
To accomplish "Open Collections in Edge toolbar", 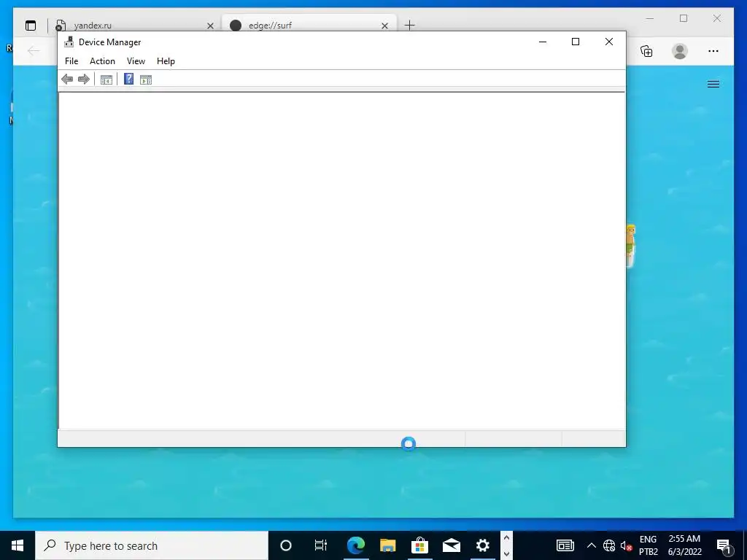I will point(646,51).
